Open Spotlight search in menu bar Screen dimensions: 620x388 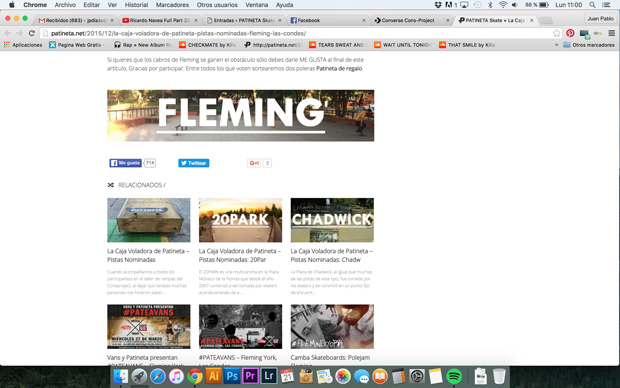[x=592, y=5]
